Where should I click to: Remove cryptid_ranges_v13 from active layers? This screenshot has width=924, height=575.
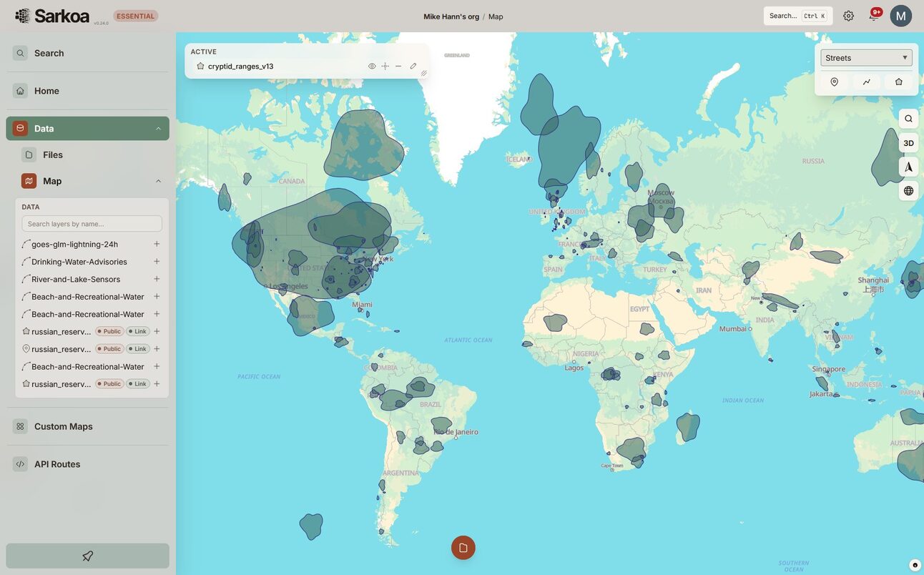pos(398,67)
